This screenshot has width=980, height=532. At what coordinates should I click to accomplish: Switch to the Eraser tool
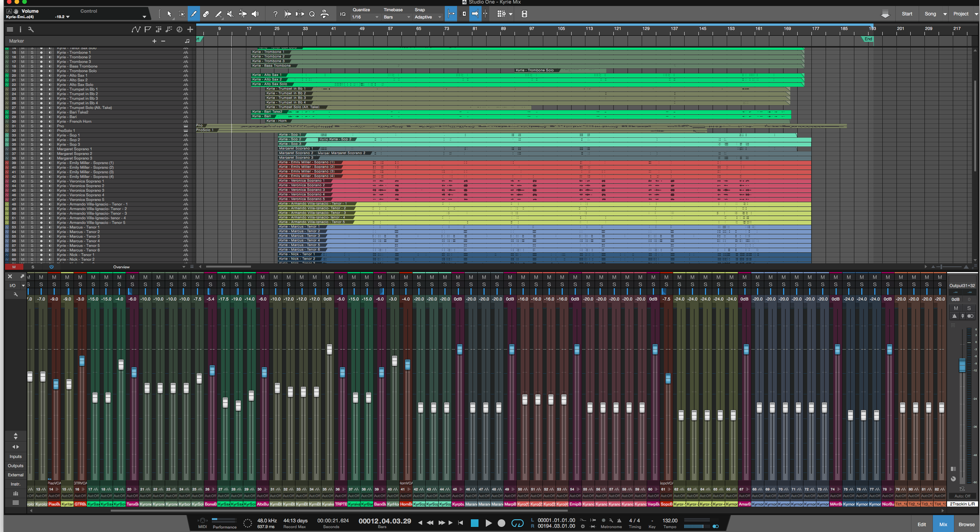point(206,14)
